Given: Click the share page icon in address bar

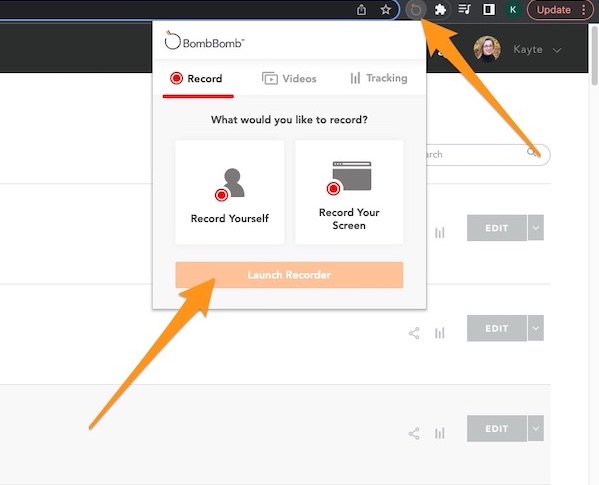Looking at the screenshot, I should pyautogui.click(x=361, y=10).
